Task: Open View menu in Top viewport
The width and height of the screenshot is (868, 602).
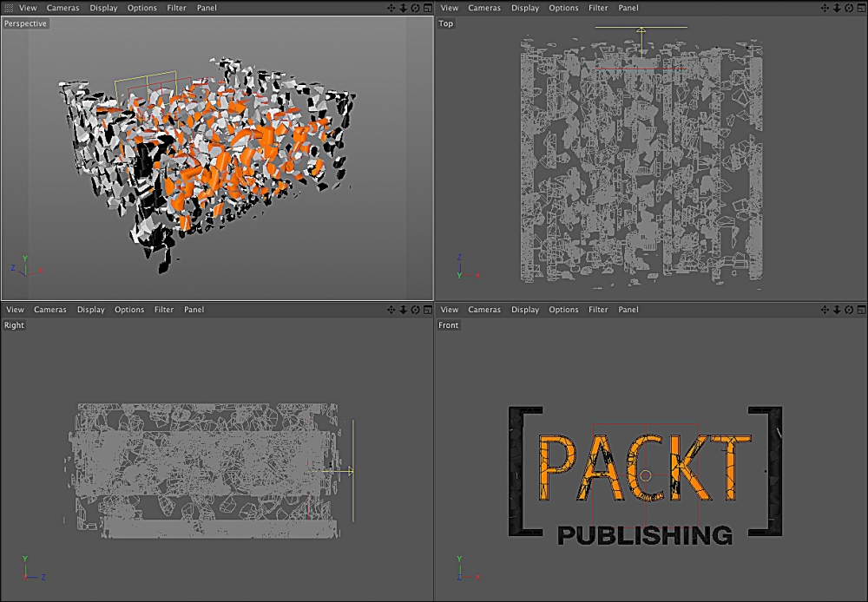Action: pyautogui.click(x=449, y=8)
